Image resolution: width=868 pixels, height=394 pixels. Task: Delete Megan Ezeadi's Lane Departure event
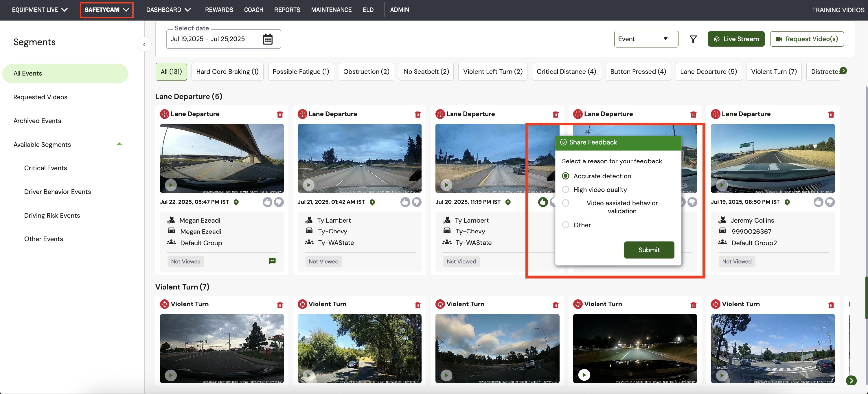coord(280,114)
